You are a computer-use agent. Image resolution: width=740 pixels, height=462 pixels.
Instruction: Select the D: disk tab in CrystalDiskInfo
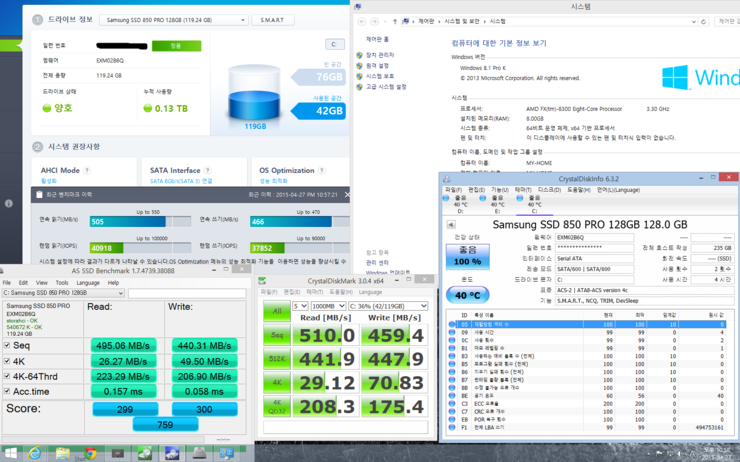click(457, 204)
